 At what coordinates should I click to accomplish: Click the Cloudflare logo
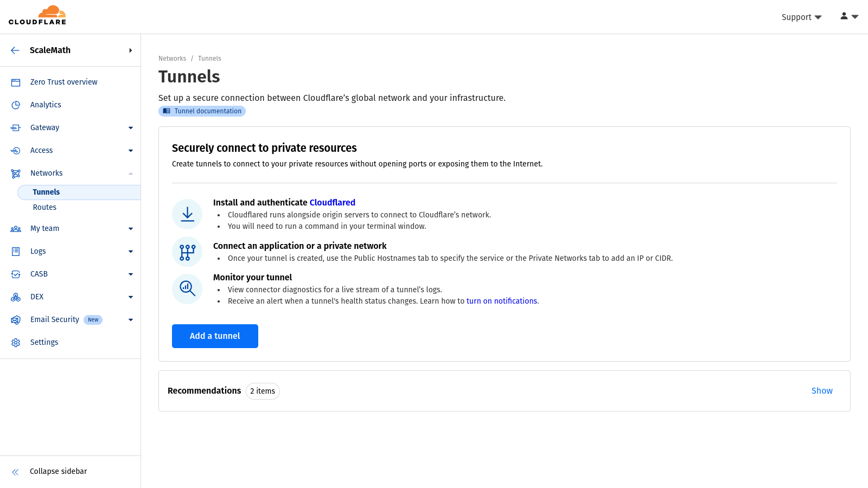[x=37, y=16]
